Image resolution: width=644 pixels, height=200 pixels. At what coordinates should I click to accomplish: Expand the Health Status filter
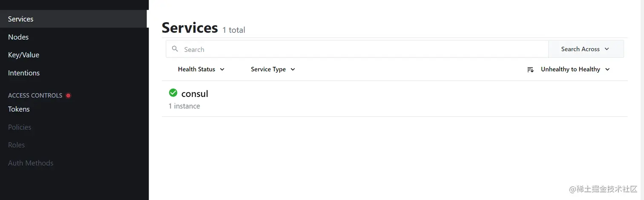click(x=201, y=69)
